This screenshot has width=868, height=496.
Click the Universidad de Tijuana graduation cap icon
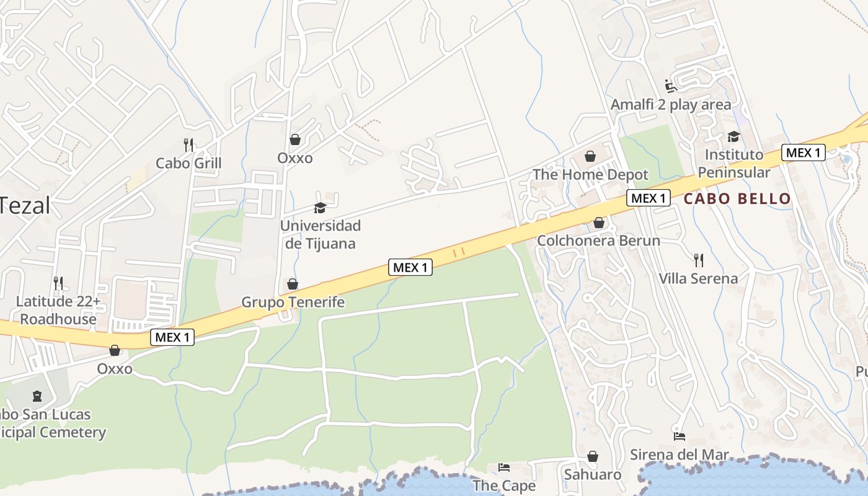point(320,208)
